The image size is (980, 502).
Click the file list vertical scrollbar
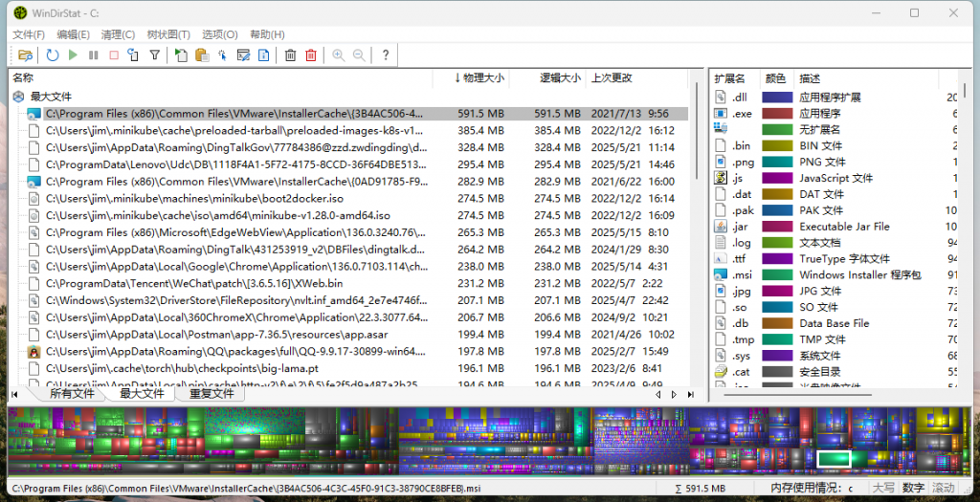698,131
